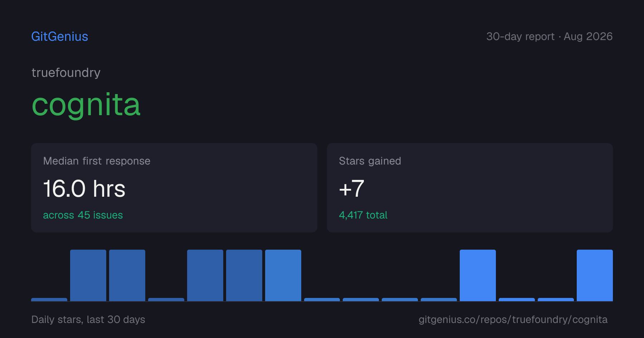Click the GitGenius brand link
The height and width of the screenshot is (338, 644).
coord(60,36)
